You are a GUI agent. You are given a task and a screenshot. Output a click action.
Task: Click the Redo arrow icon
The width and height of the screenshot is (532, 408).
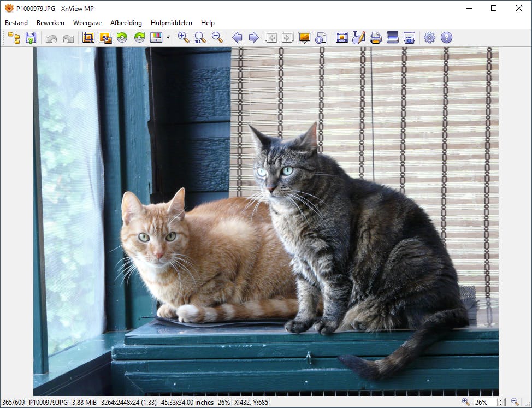[x=68, y=38]
